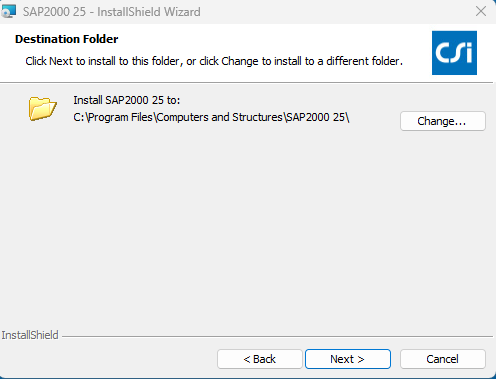496x379 pixels.
Task: Close the InstallShield Wizard window
Action: tap(481, 11)
